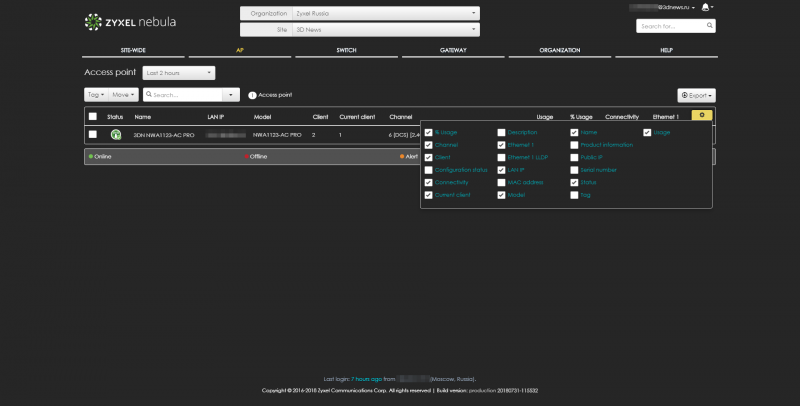Enable the Public IP column
This screenshot has height=406, width=800.
(x=574, y=158)
